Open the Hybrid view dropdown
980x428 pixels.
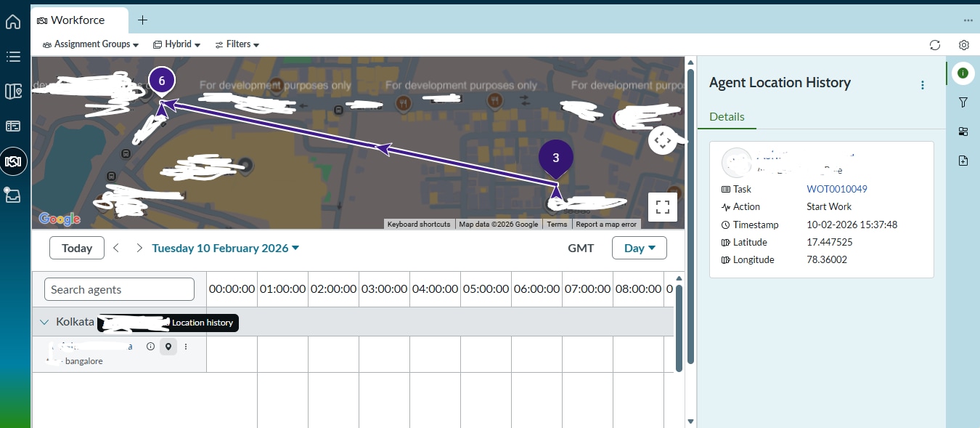[x=176, y=44]
